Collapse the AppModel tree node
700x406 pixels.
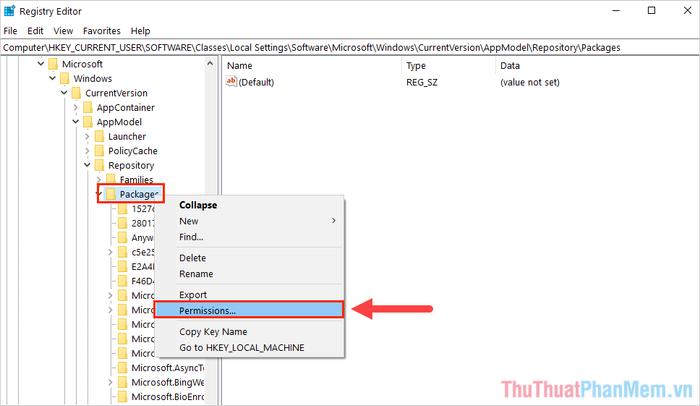coord(75,122)
